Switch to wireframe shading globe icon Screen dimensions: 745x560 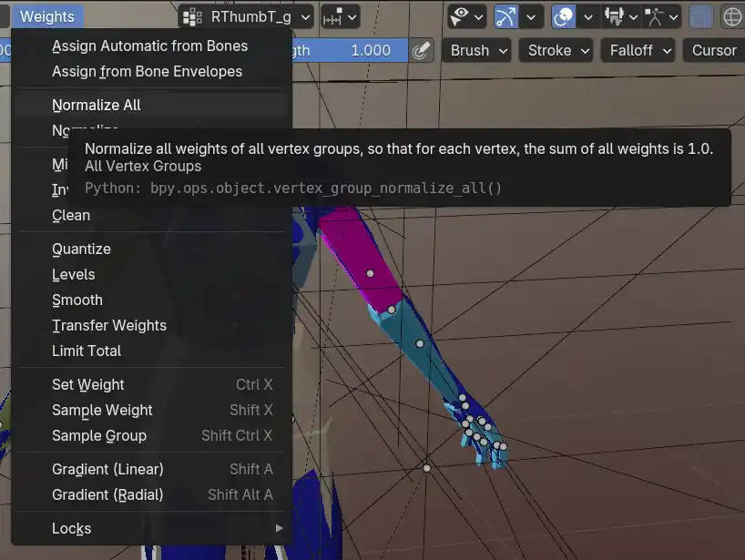point(732,16)
